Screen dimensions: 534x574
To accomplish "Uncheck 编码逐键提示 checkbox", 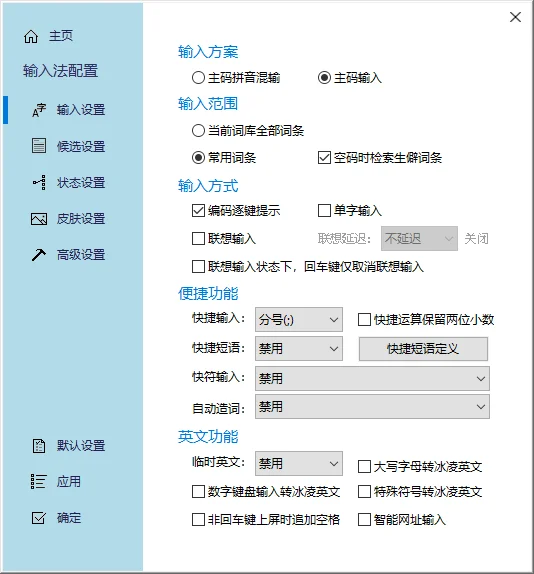I will pyautogui.click(x=198, y=210).
